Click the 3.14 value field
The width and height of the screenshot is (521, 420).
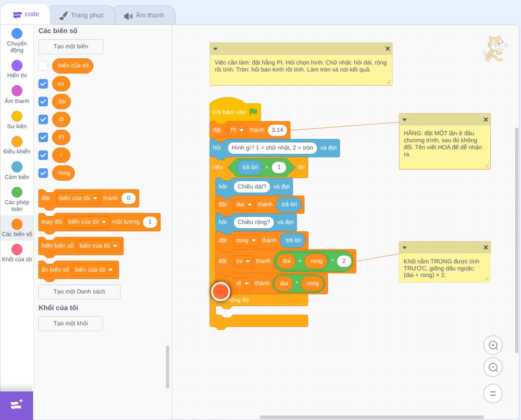[277, 130]
